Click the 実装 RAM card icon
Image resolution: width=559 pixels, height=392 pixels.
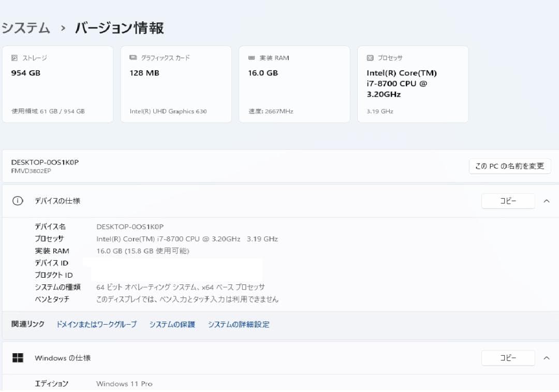[252, 58]
